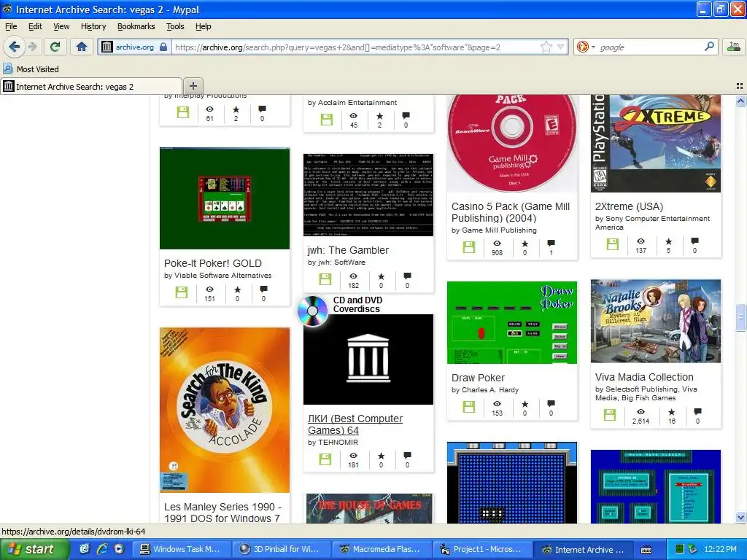Go to the browser home page

[x=82, y=47]
